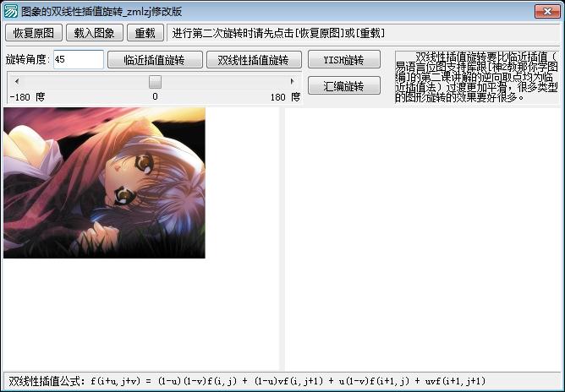Run 双线性插值旋转 bilinear rotation

(254, 60)
